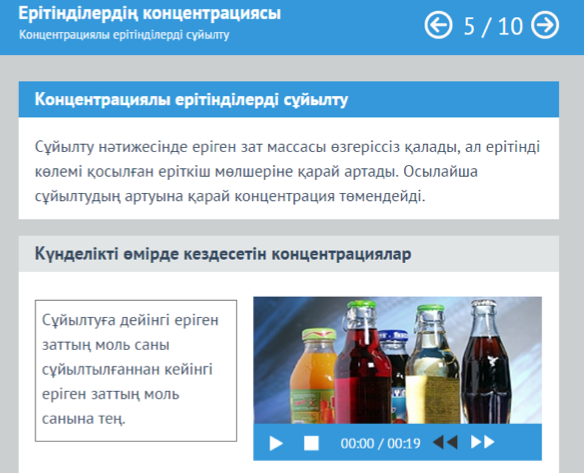
Task: Go to the next slide with the right arrow
Action: [x=545, y=25]
